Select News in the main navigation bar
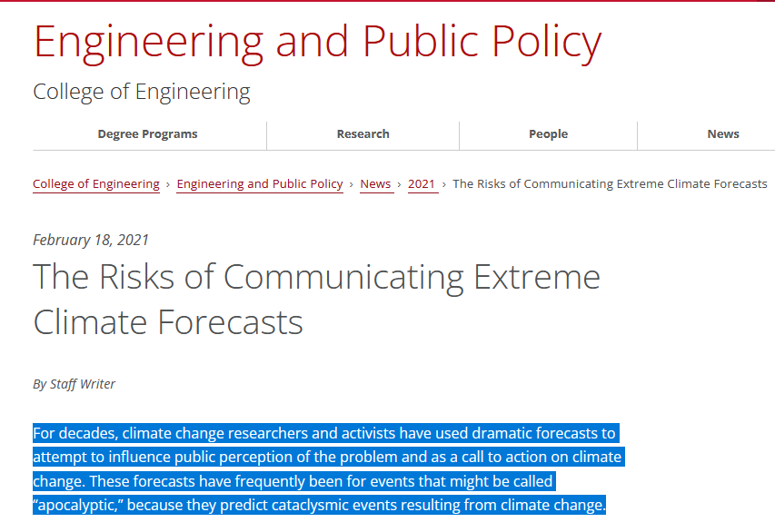This screenshot has width=775, height=532. click(x=722, y=134)
